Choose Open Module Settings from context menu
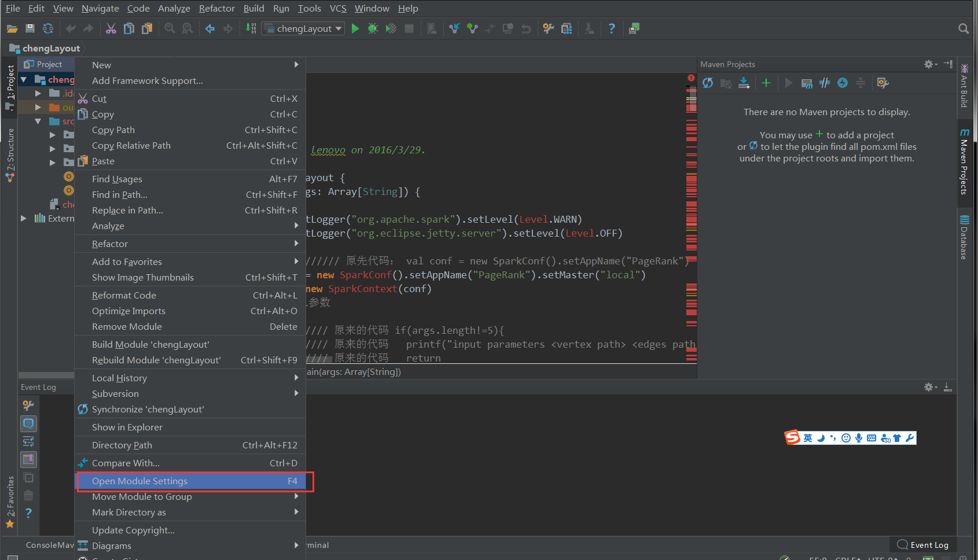Screen dimensions: 978x560 tap(140, 481)
